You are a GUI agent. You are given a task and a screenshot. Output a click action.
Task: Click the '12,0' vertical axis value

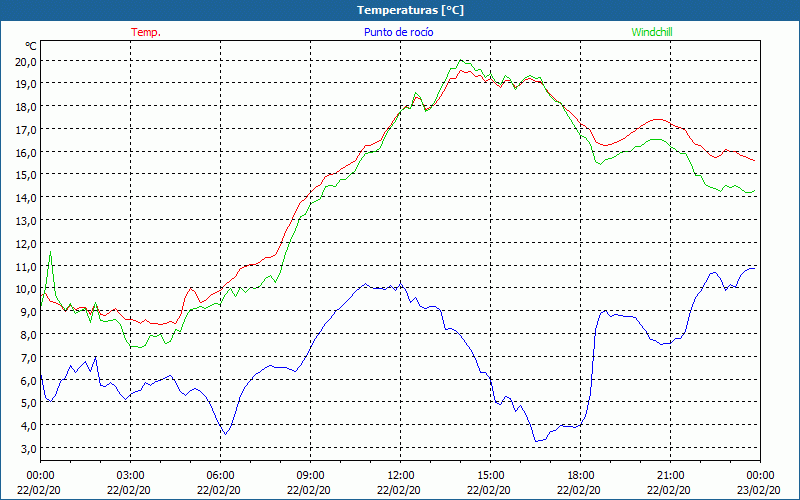[x=26, y=244]
